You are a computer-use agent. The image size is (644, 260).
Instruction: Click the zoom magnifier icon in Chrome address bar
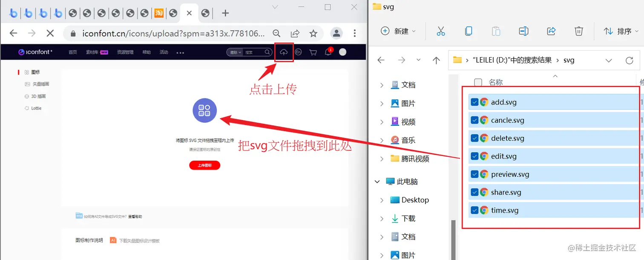[276, 33]
